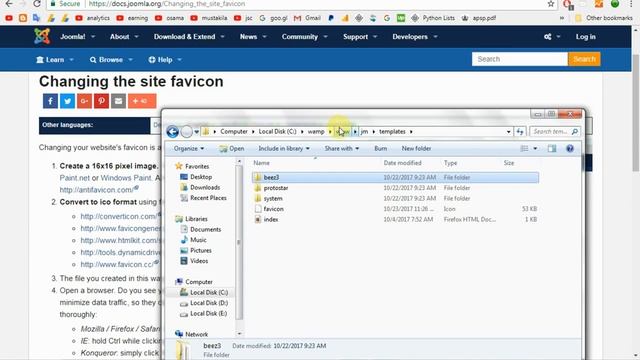Click the Explorer refresh address button
This screenshot has height=360, width=640.
pyautogui.click(x=520, y=131)
